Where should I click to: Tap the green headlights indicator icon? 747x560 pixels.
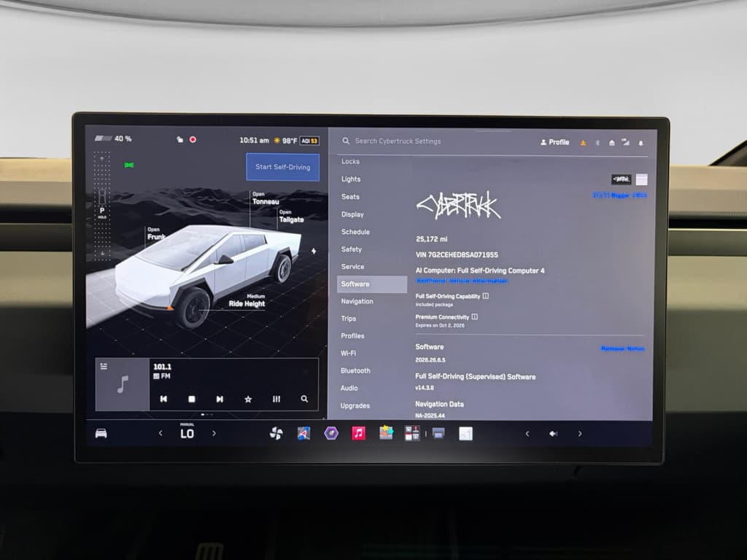point(129,166)
